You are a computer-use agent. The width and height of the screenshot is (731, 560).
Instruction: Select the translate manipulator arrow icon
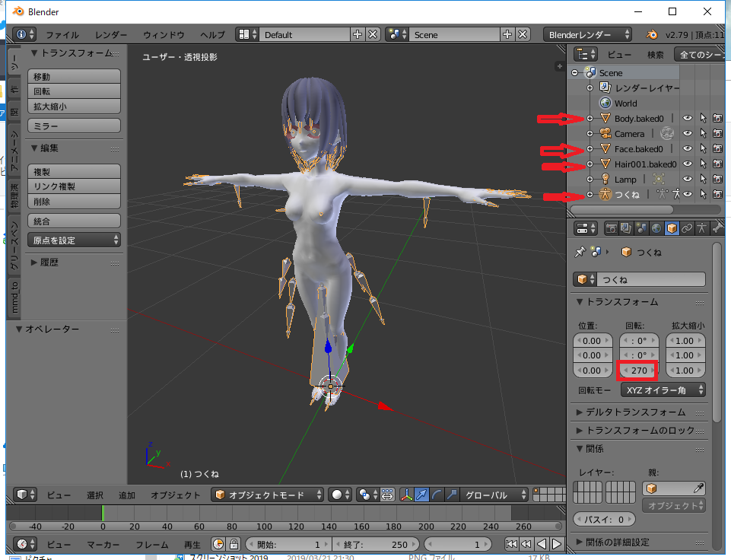pos(421,495)
